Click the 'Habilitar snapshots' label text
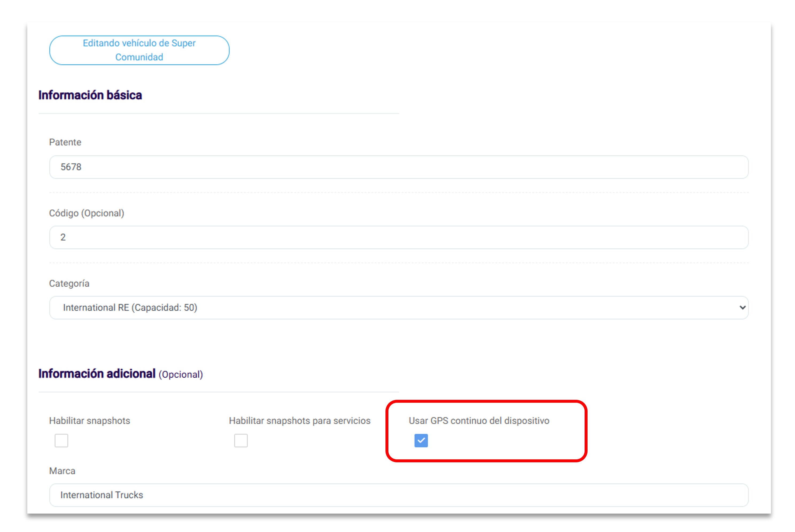Viewport: 795px width, 532px height. point(90,421)
